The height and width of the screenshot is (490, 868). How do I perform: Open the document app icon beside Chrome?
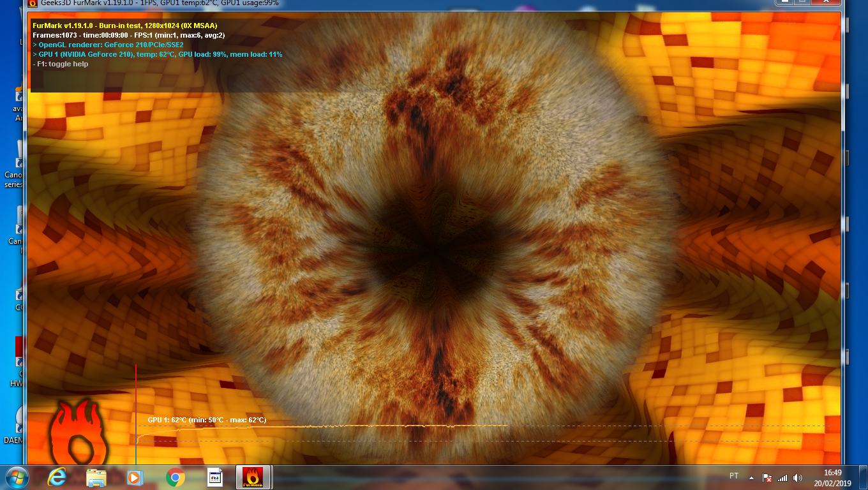[x=215, y=477]
